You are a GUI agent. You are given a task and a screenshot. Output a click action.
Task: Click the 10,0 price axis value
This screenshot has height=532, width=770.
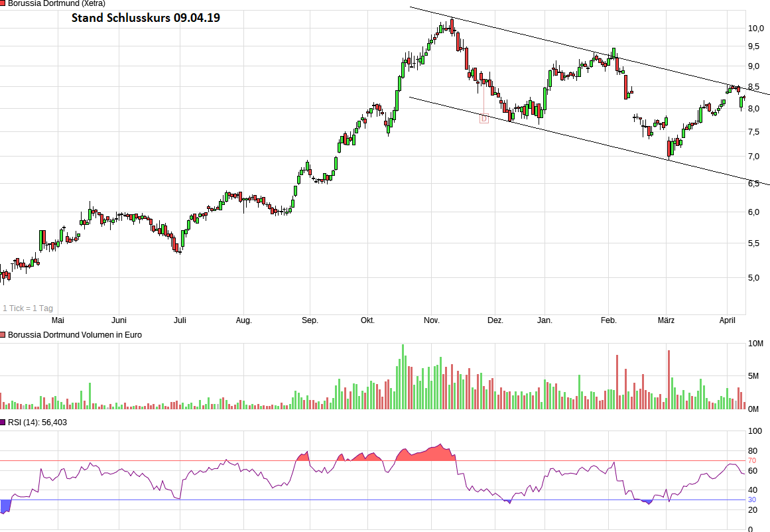(756, 29)
